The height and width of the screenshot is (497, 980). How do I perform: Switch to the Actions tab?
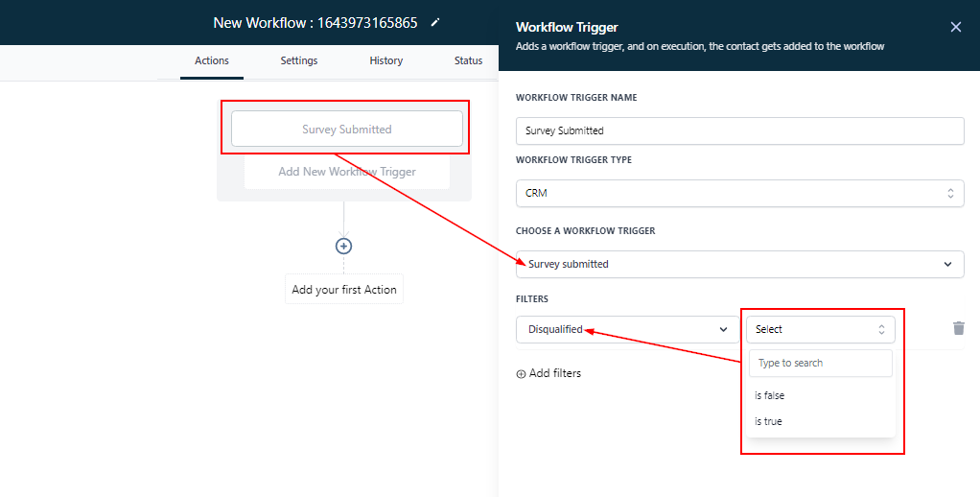tap(212, 60)
